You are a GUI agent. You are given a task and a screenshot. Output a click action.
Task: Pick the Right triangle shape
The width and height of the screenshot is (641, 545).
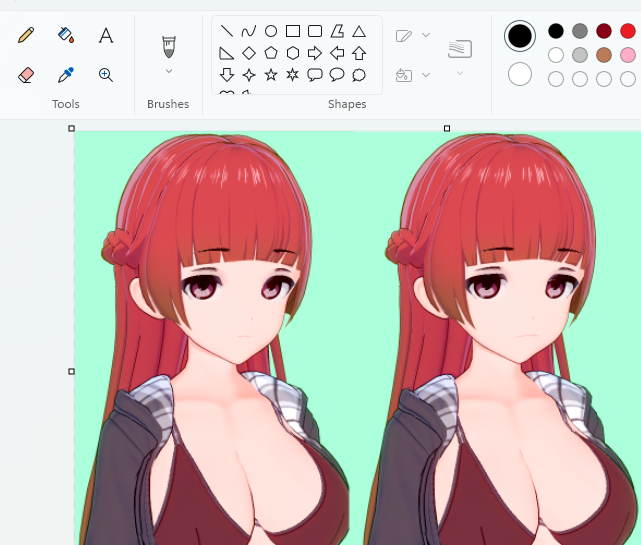pyautogui.click(x=226, y=53)
